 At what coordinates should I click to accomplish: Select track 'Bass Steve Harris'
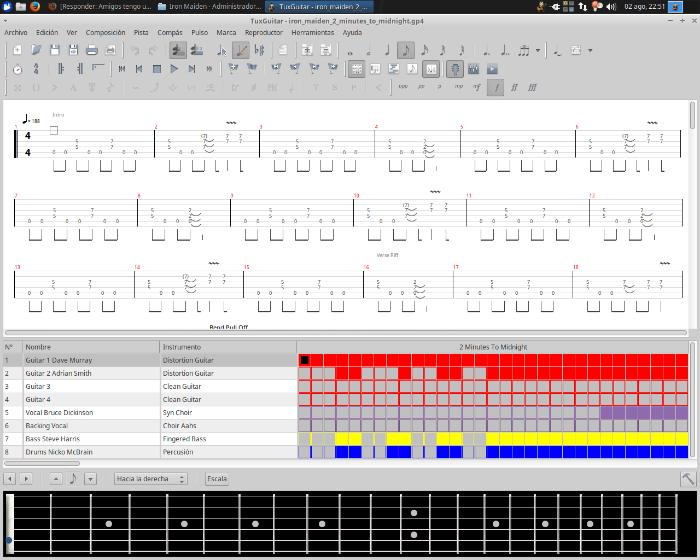click(150, 439)
